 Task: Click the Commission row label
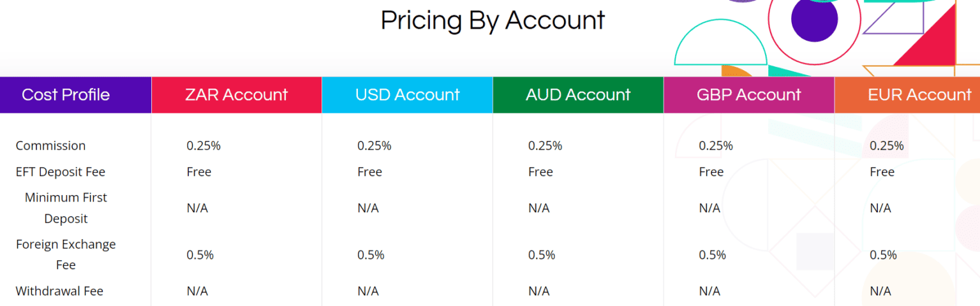point(50,145)
